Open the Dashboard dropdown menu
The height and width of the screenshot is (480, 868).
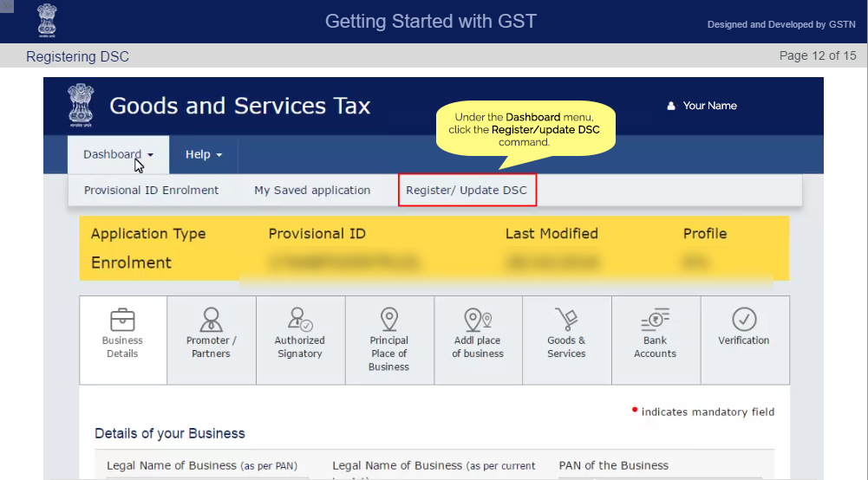[119, 155]
